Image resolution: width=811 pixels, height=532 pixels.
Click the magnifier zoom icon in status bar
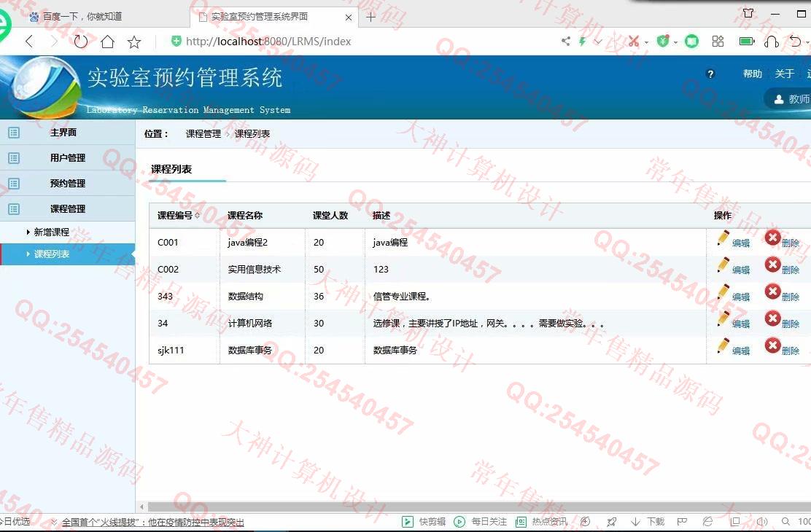(x=785, y=522)
